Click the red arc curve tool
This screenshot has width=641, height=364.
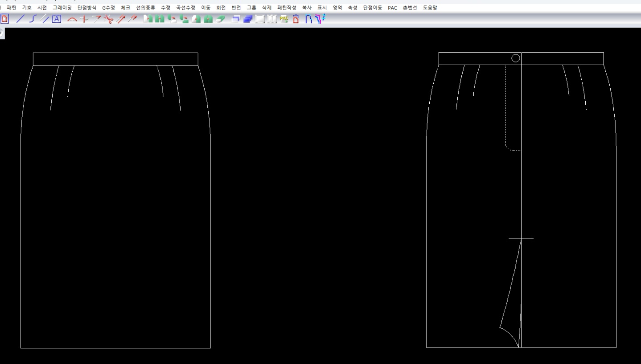coord(72,19)
